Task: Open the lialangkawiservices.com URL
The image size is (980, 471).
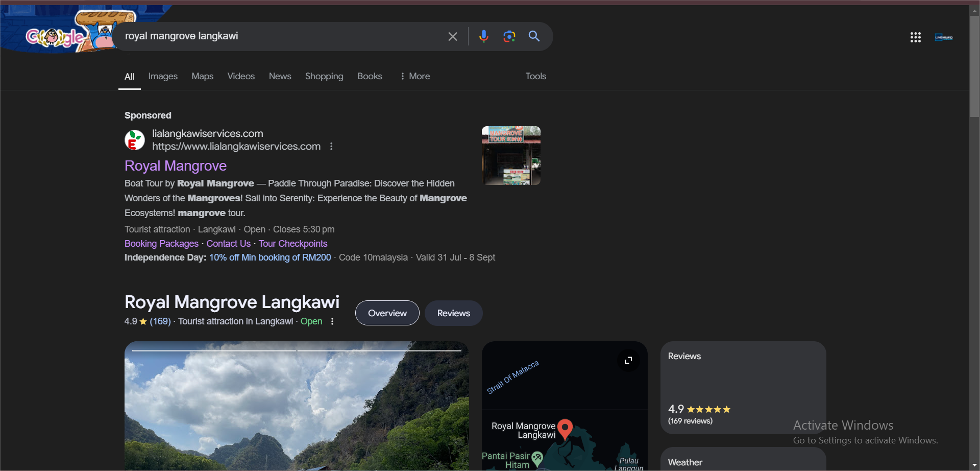Action: click(x=236, y=147)
